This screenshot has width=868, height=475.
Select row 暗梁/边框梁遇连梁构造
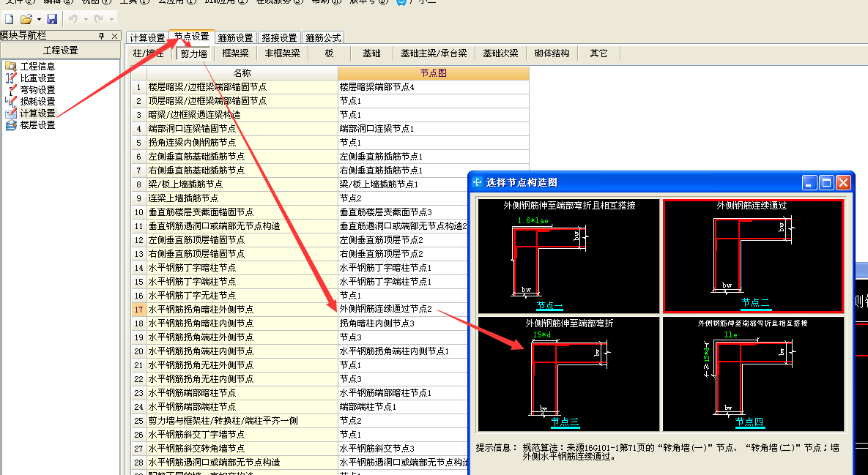(242, 114)
